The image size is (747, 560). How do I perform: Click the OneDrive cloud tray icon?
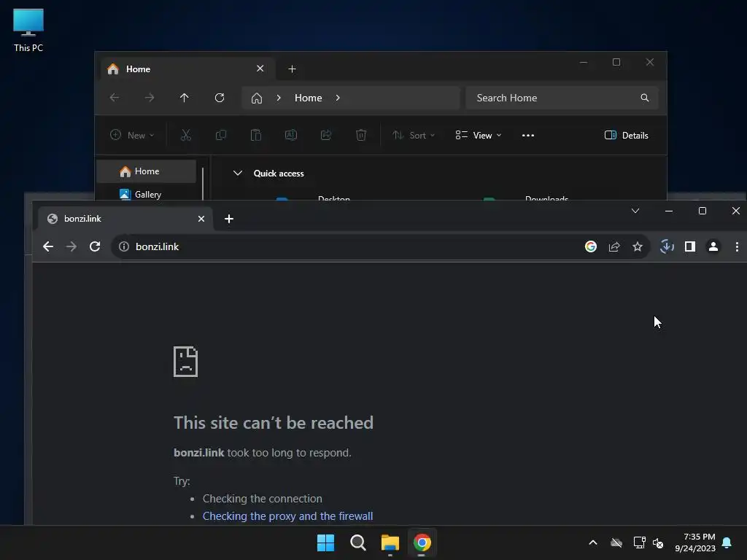616,542
